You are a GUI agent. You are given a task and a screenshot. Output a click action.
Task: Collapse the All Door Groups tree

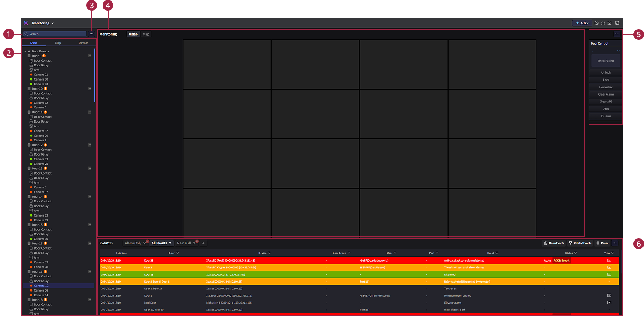[25, 51]
